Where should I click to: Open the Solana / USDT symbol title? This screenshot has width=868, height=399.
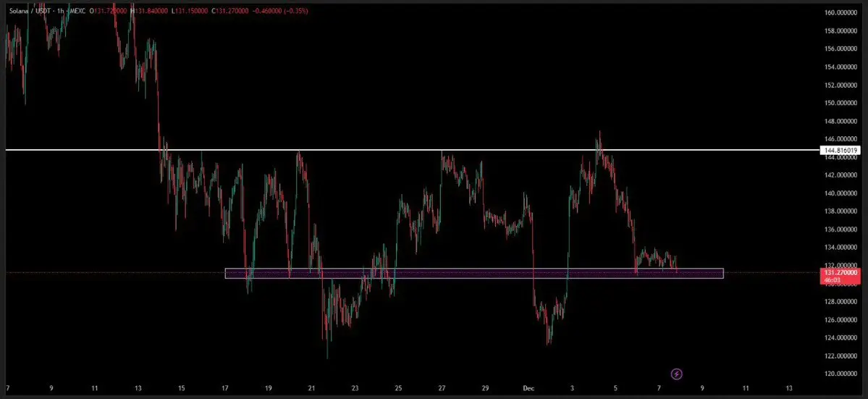click(x=29, y=11)
